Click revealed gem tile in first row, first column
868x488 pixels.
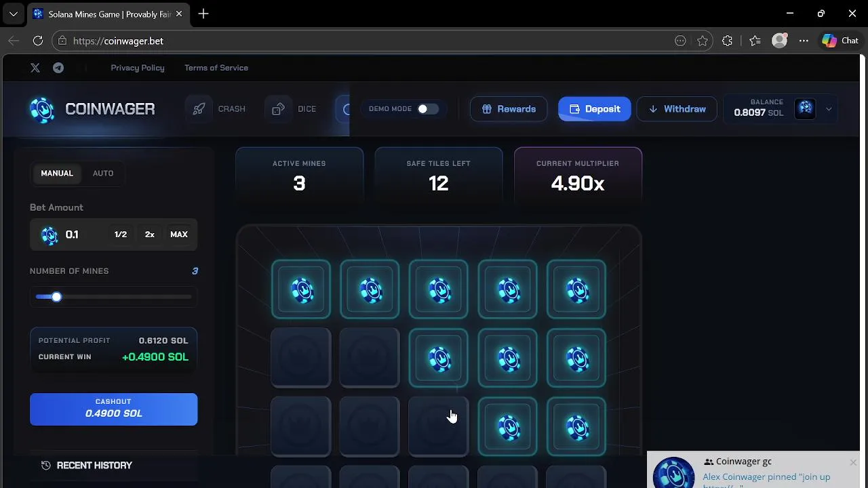pos(301,289)
